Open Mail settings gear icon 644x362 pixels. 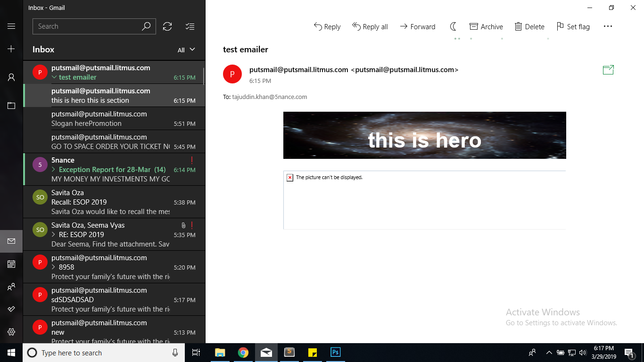(x=11, y=332)
